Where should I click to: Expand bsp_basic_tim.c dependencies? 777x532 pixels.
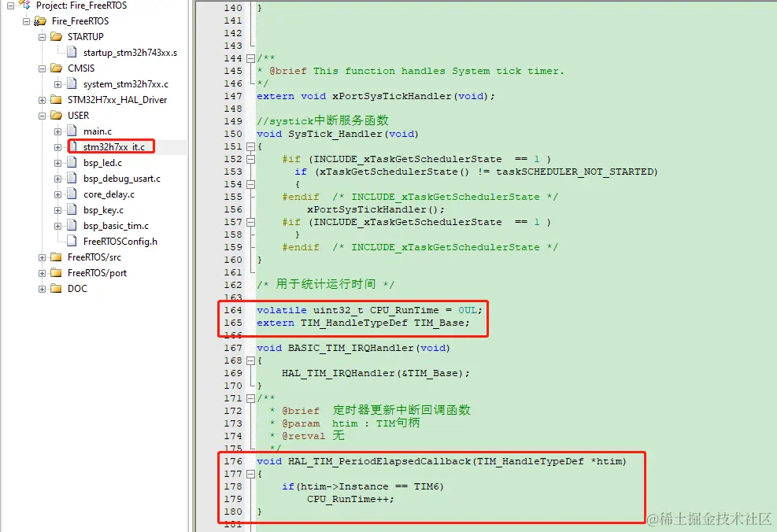pos(58,226)
